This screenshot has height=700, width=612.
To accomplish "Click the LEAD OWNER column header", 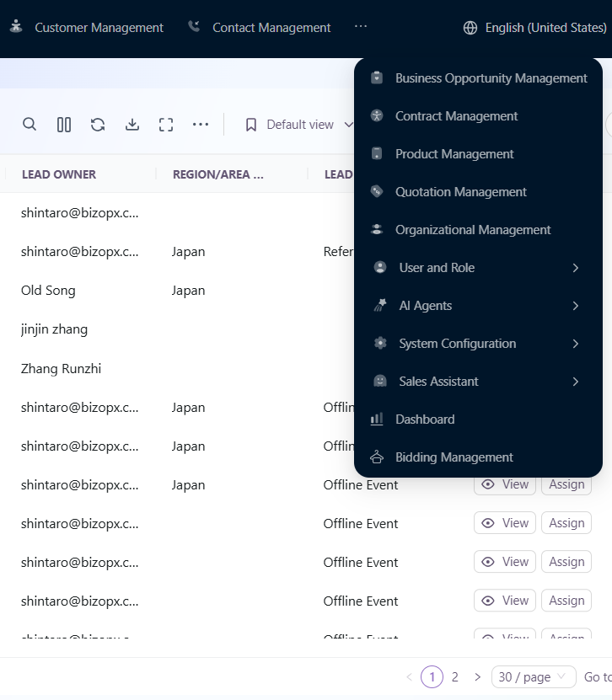I will tap(58, 174).
